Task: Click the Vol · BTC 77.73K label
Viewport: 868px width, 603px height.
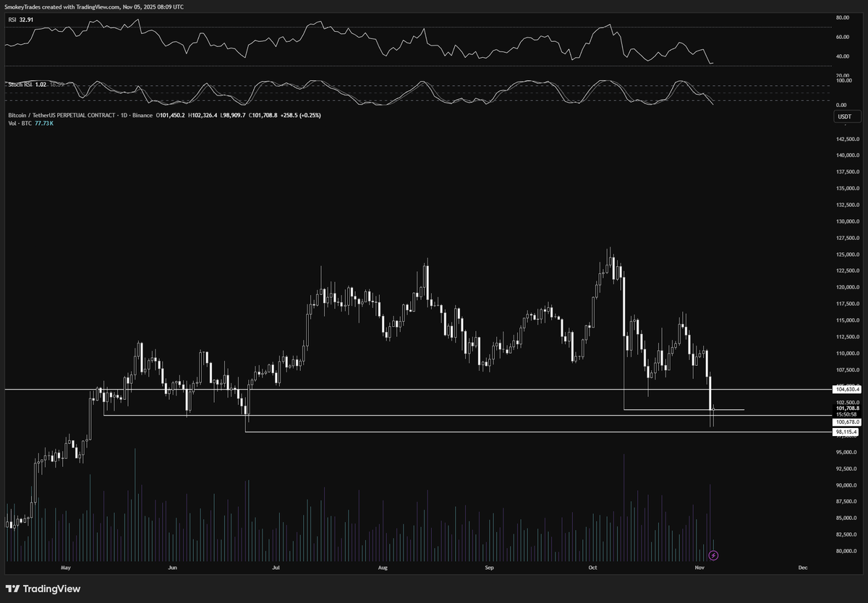Action: click(x=30, y=124)
